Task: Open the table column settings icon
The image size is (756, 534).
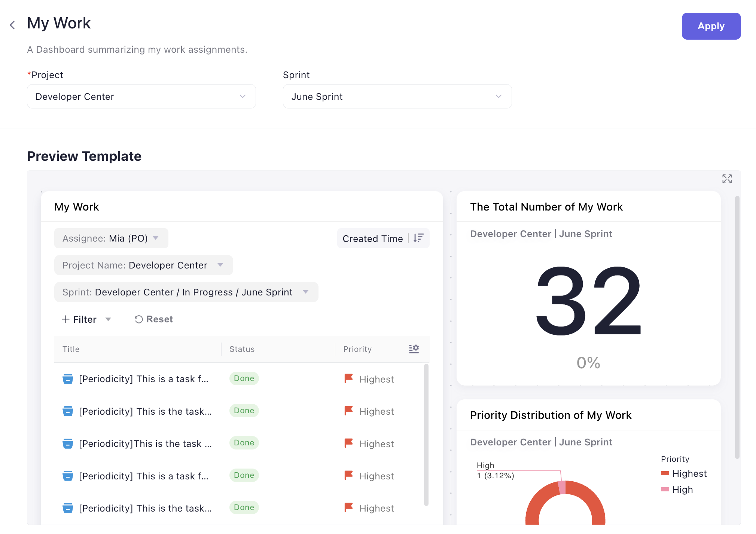Action: tap(414, 349)
